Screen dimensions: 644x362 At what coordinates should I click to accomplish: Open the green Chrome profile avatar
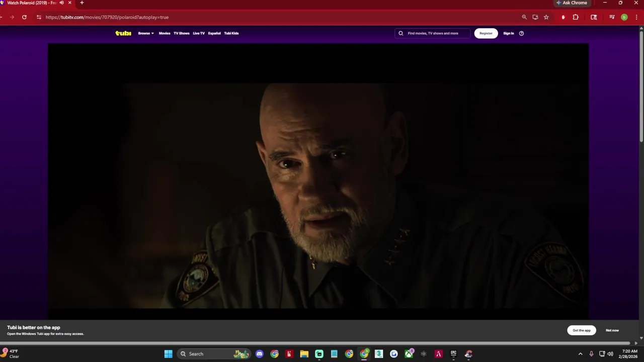click(624, 17)
